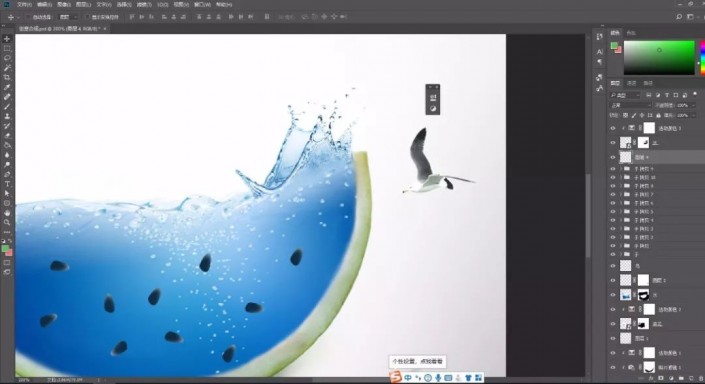The height and width of the screenshot is (384, 705).
Task: Select the Zoom tool
Action: 7,223
